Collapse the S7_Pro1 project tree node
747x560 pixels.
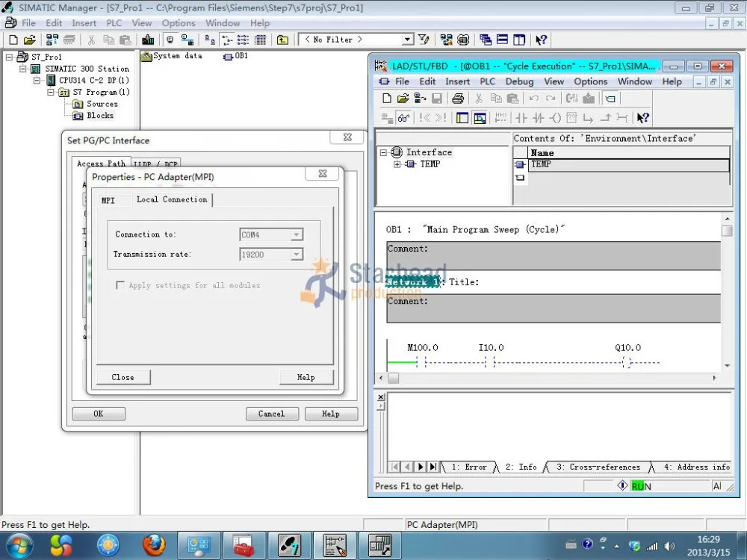(x=9, y=57)
